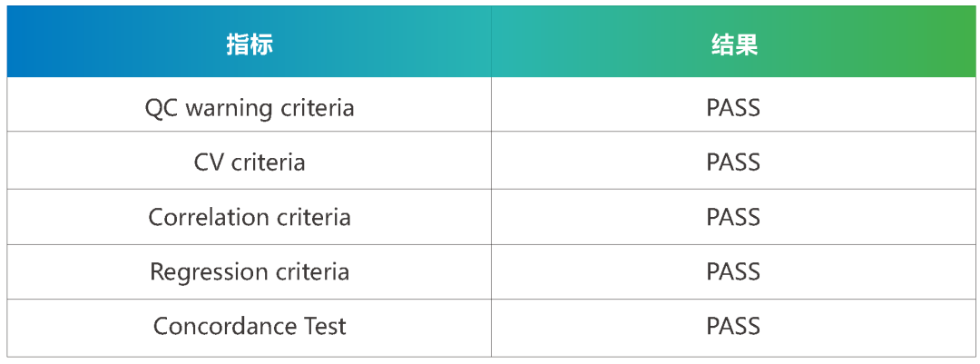The width and height of the screenshot is (980, 364).
Task: Click PASS result for Concordance Test
Action: tap(733, 326)
